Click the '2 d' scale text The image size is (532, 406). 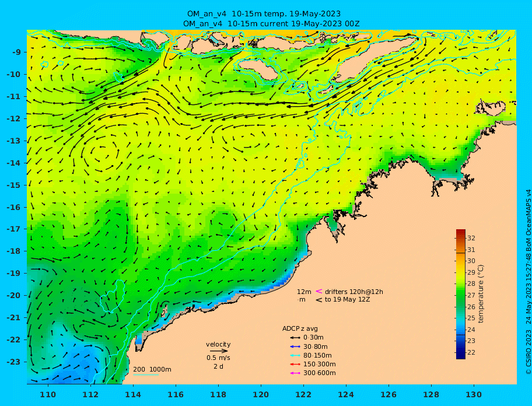pyautogui.click(x=218, y=367)
